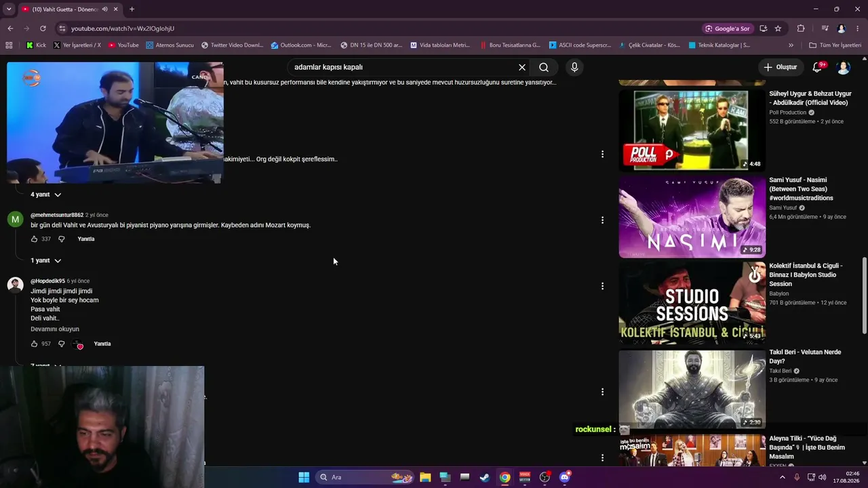Screen dimensions: 868x488
Task: Click the 'Google'a Sor' button
Action: click(728, 28)
